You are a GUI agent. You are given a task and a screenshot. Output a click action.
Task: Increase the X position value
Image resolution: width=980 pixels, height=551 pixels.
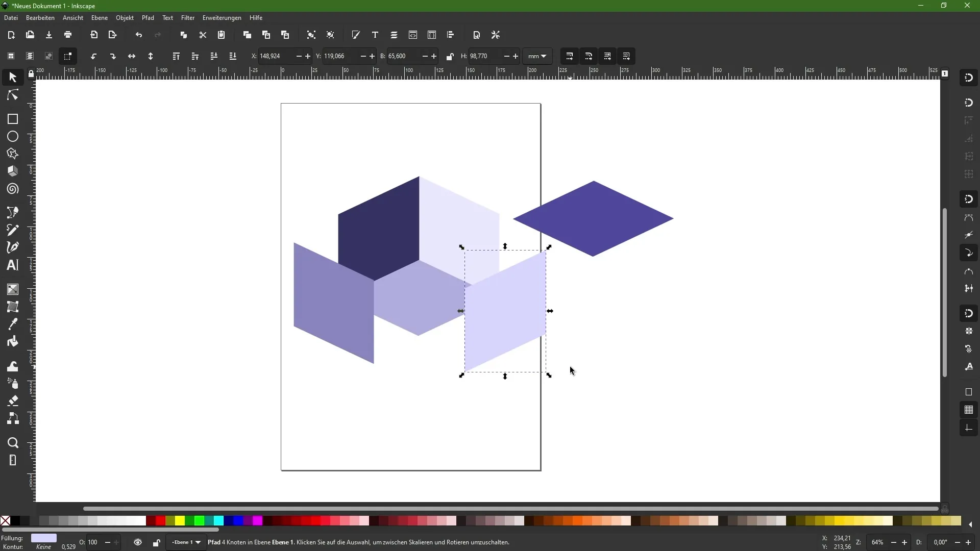308,56
